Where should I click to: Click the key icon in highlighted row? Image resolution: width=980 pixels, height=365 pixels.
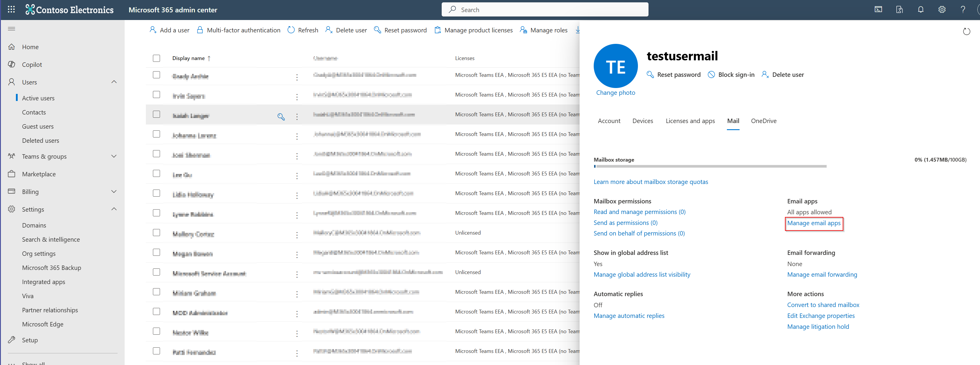click(x=281, y=117)
